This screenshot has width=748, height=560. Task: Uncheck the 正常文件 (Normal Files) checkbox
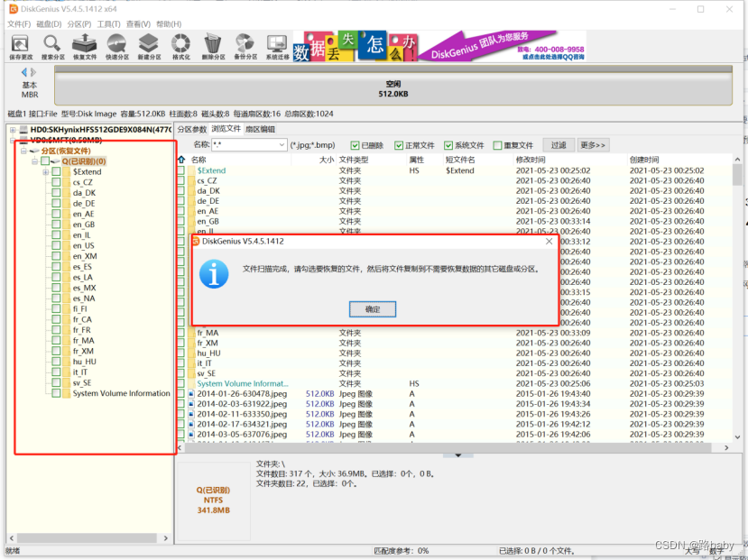tap(399, 145)
